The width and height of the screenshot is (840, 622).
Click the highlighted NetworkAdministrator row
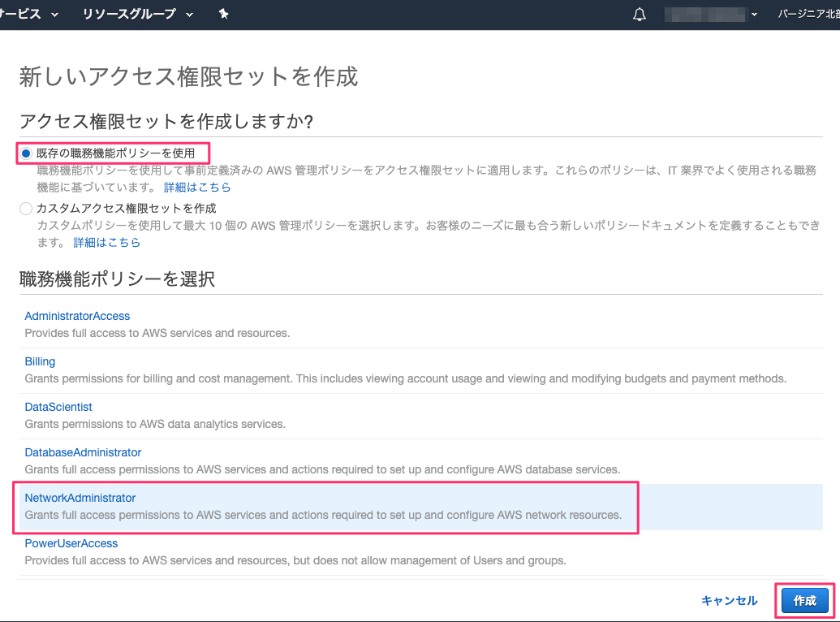325,505
